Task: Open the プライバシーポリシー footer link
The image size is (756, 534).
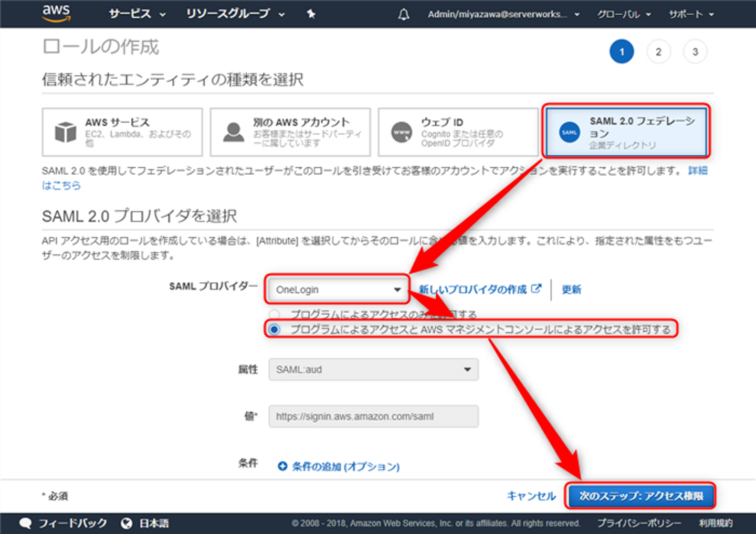Action: [x=639, y=523]
